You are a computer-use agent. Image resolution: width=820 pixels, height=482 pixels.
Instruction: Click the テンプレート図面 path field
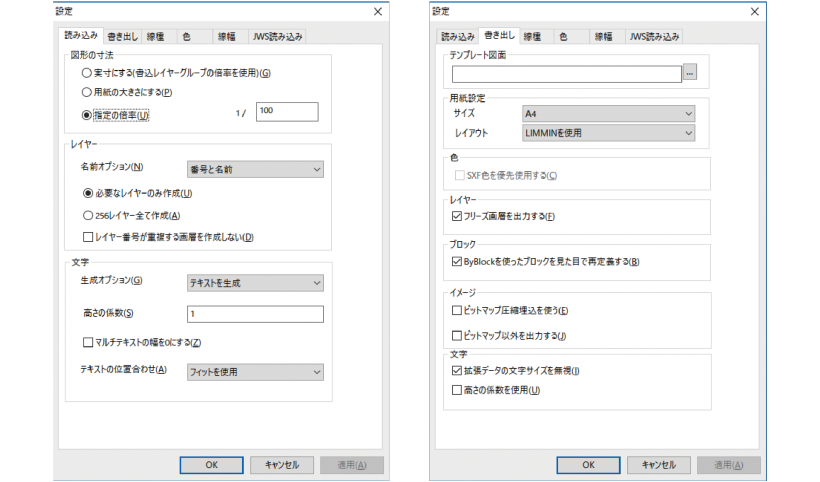pyautogui.click(x=567, y=74)
